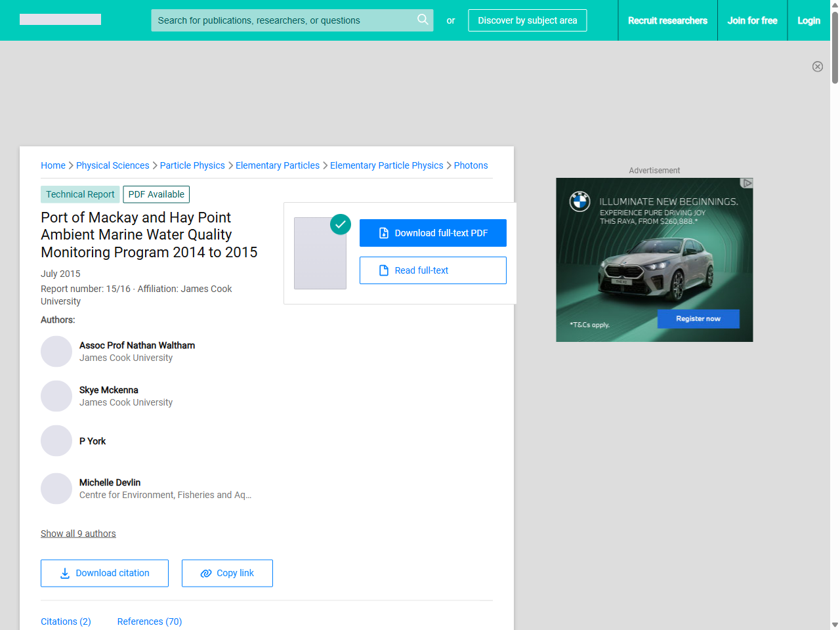Click Join for free in header
840x630 pixels.
click(x=752, y=20)
